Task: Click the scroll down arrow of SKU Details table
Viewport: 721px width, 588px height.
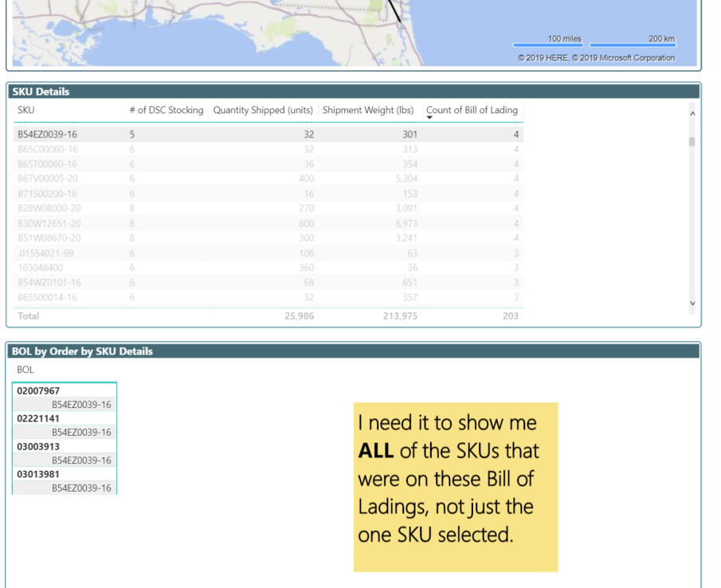Action: click(x=692, y=304)
